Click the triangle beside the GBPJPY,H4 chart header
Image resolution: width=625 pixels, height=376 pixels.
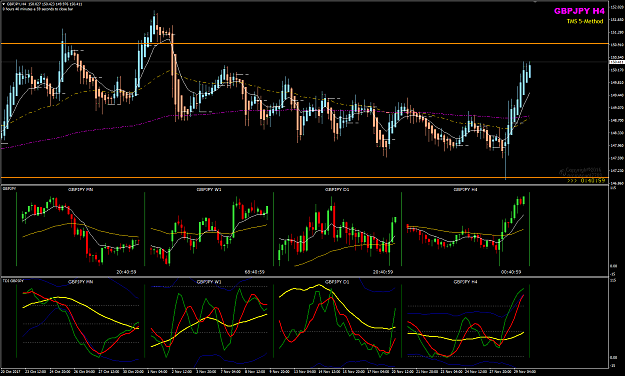(4, 4)
